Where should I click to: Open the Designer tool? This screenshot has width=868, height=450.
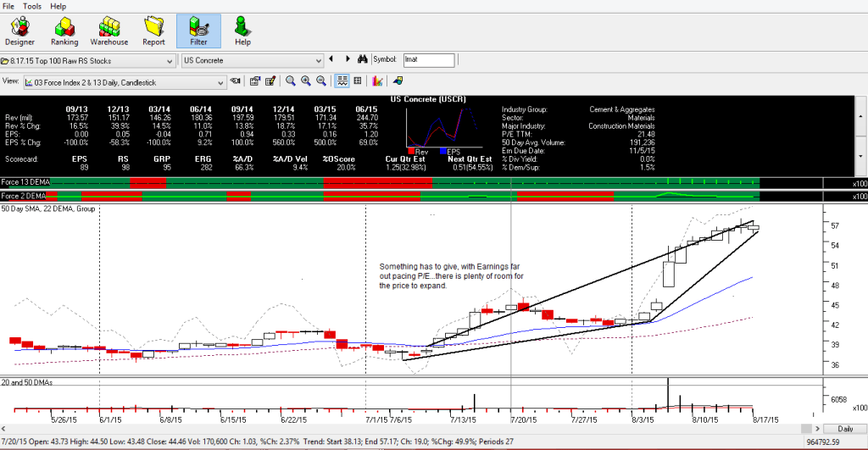coord(20,31)
